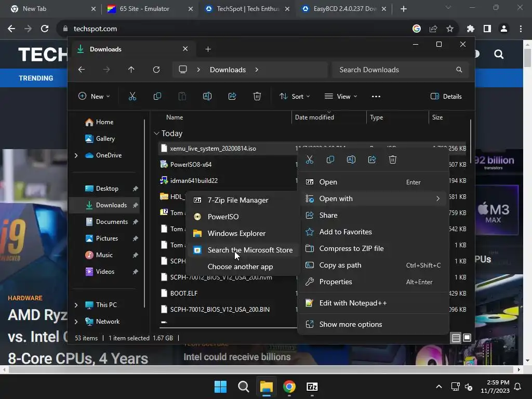Switch to details list view icon in status bar
This screenshot has width=532, height=399.
[x=456, y=338]
